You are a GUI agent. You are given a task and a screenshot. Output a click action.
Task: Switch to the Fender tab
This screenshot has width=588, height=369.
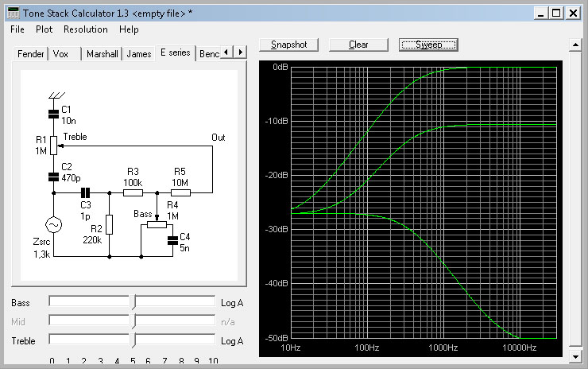[x=30, y=54]
